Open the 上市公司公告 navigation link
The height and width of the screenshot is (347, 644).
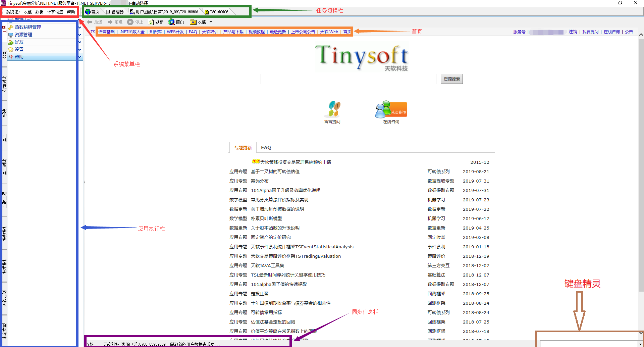303,32
